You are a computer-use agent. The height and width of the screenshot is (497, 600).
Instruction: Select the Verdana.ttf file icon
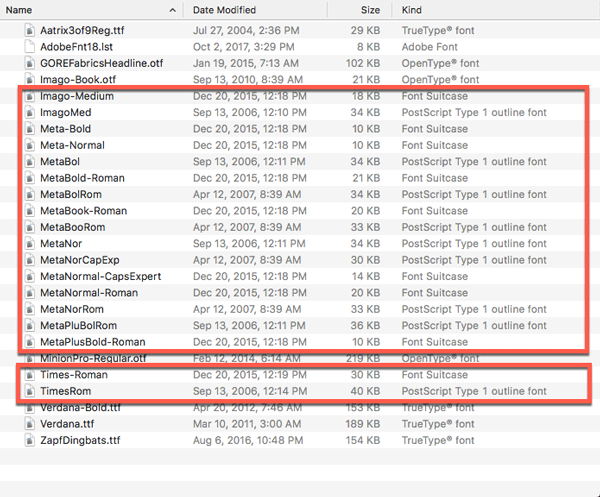(x=29, y=424)
